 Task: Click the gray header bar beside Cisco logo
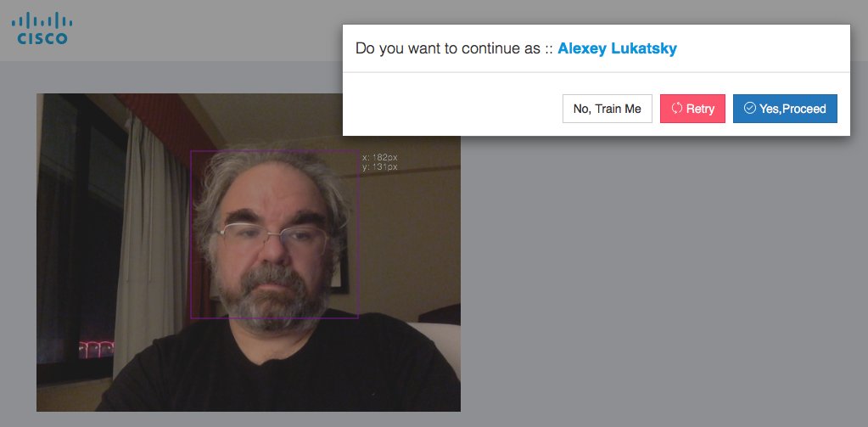click(x=204, y=31)
